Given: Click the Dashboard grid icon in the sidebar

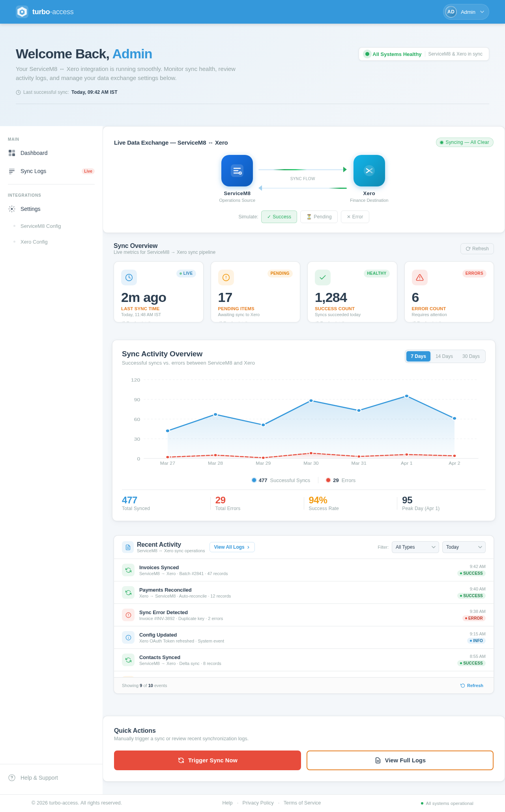Looking at the screenshot, I should click(x=12, y=153).
